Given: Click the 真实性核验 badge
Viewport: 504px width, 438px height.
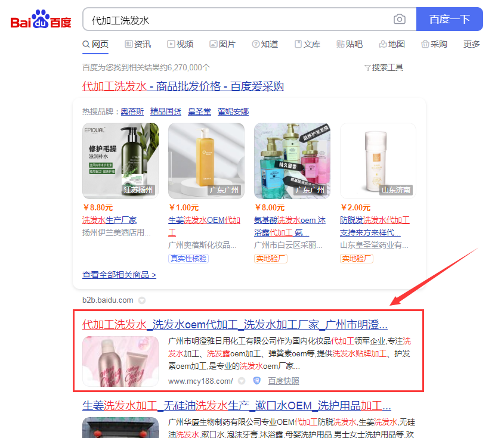Looking at the screenshot, I should pyautogui.click(x=188, y=259).
